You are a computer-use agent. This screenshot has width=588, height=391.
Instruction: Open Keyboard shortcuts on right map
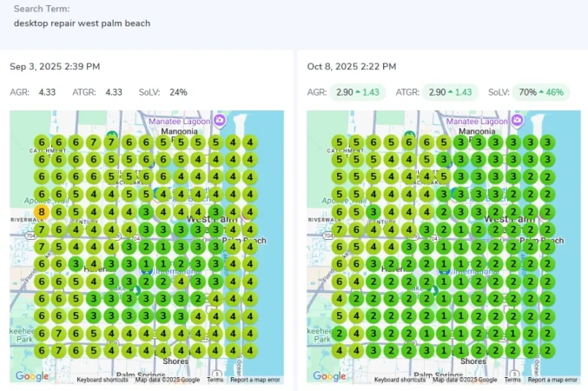tap(400, 380)
